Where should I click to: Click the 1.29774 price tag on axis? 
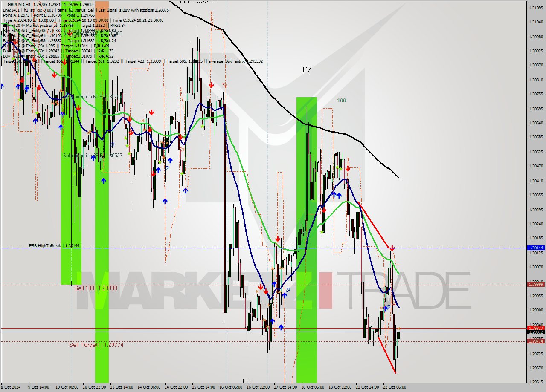point(535,341)
